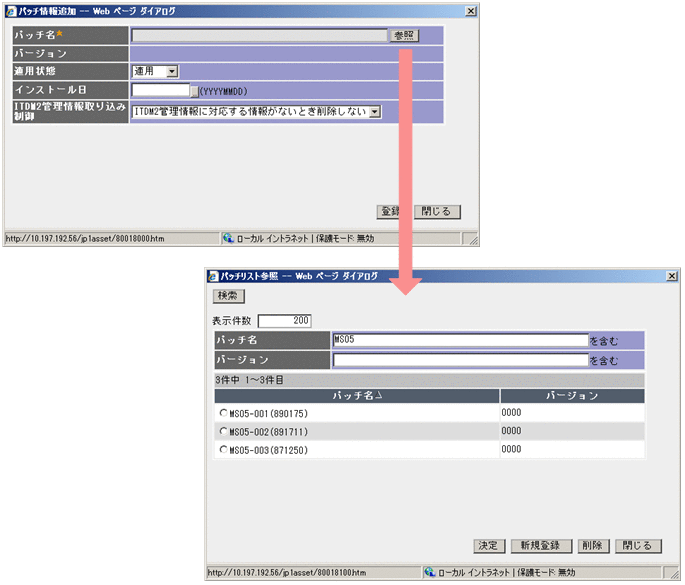Click MS05-002(891711) patch name text
Image resolution: width=685 pixels, height=585 pixels.
point(269,432)
